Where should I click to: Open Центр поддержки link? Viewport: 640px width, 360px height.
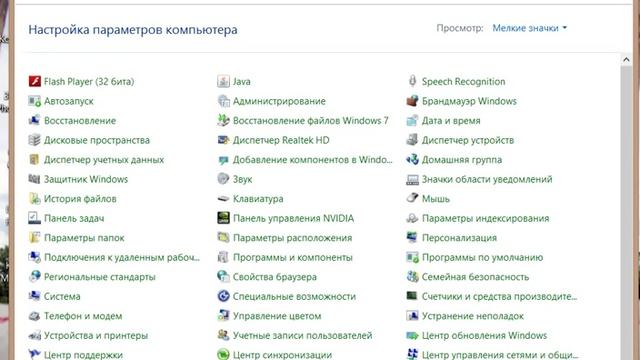pos(83,355)
